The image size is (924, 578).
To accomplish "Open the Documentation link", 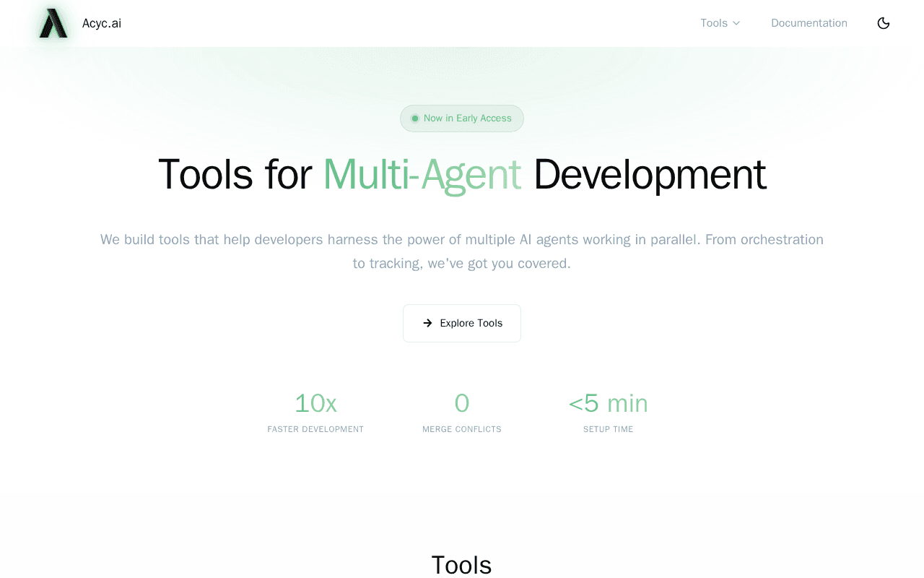I will click(809, 23).
